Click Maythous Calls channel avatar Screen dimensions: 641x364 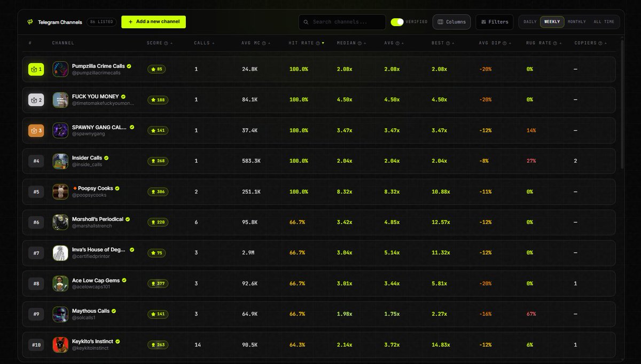[60, 314]
